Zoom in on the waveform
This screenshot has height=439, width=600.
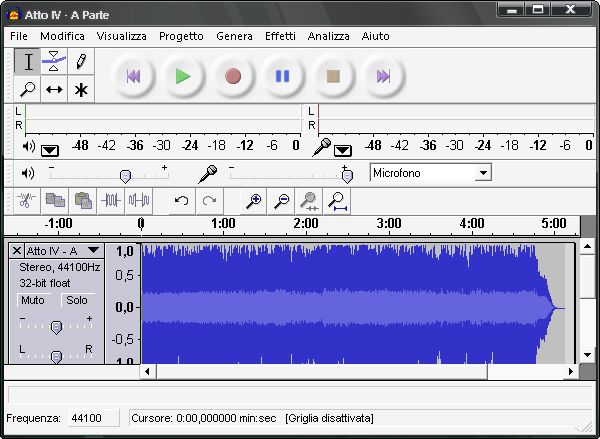tap(253, 201)
